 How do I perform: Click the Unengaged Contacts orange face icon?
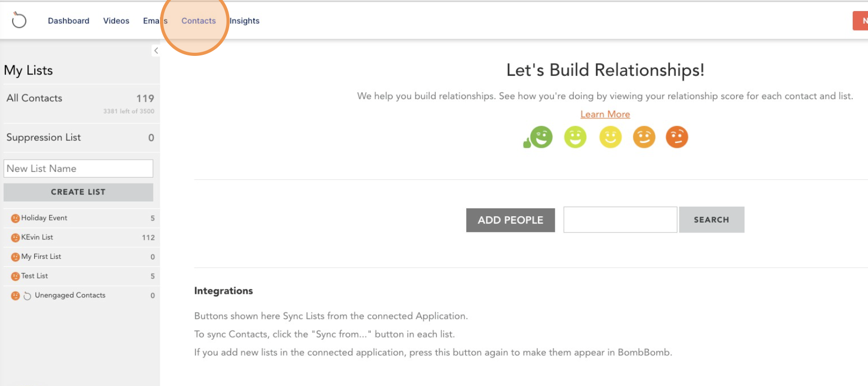[15, 296]
